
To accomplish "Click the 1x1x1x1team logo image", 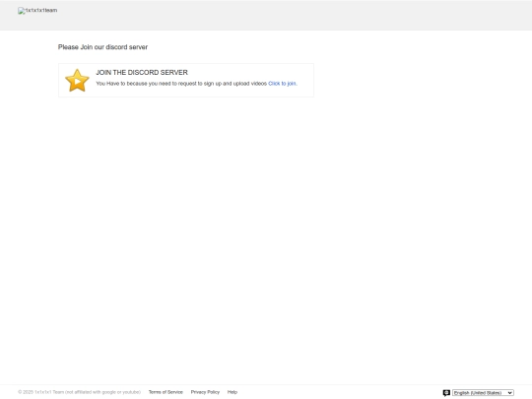I will tap(37, 11).
